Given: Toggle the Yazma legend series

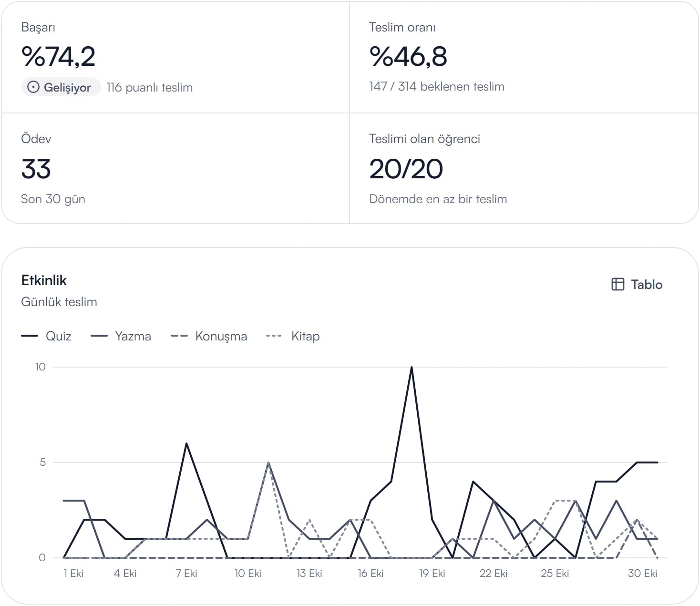Looking at the screenshot, I should [121, 336].
